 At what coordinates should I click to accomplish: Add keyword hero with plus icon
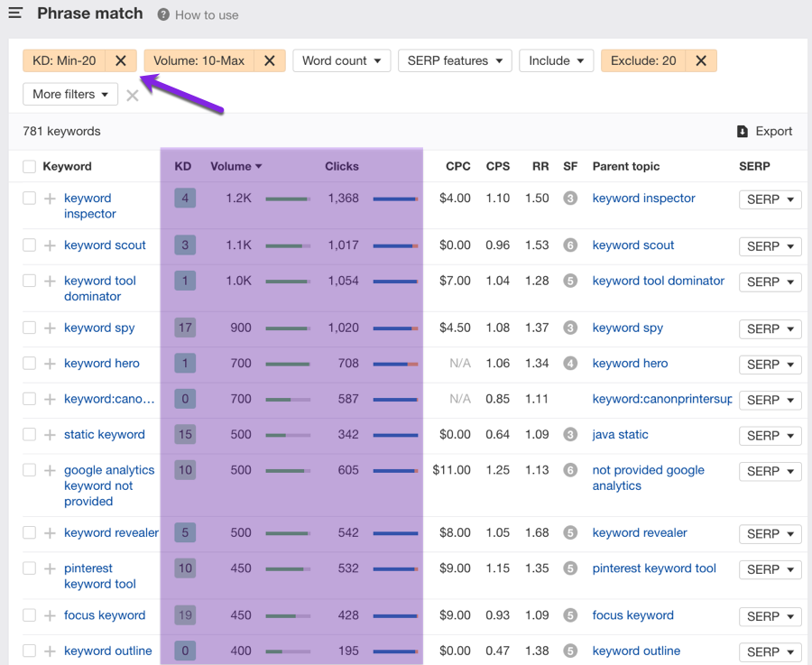point(50,365)
